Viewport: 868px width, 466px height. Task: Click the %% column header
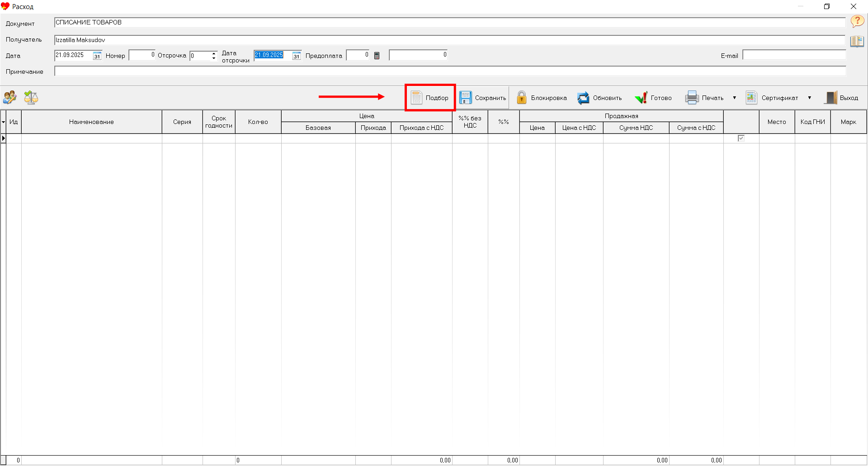(504, 122)
